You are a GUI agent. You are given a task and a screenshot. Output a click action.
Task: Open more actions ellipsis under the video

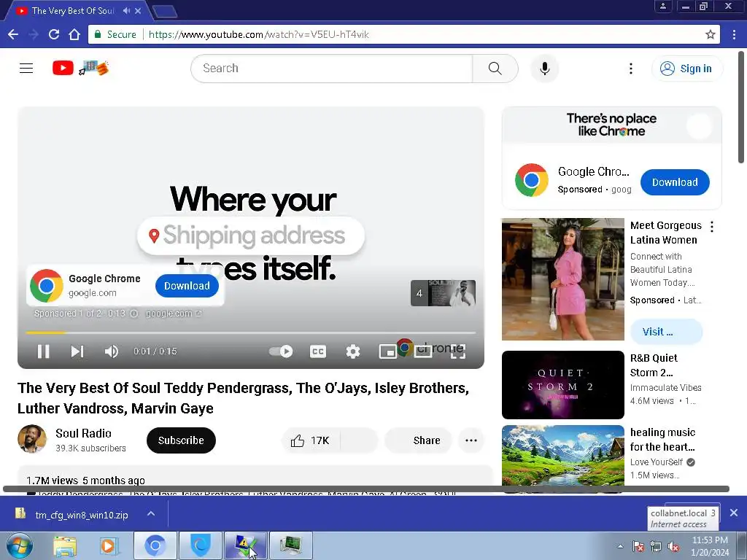tap(471, 440)
